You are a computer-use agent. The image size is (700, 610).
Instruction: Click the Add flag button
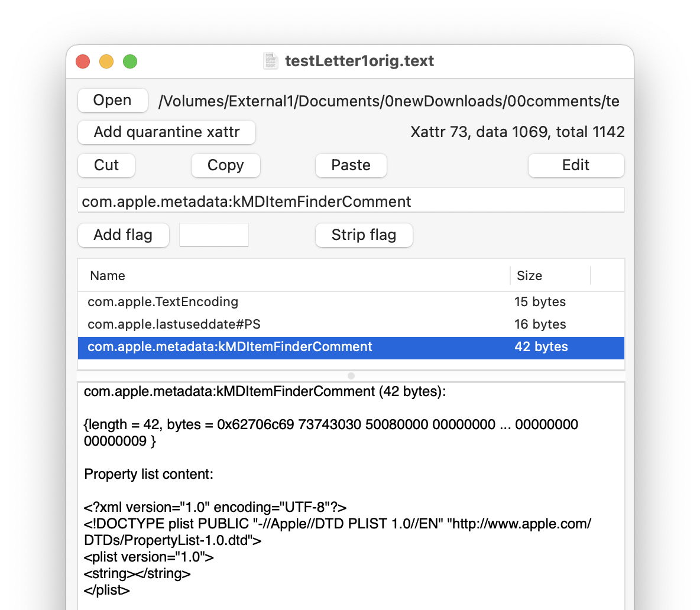click(123, 235)
